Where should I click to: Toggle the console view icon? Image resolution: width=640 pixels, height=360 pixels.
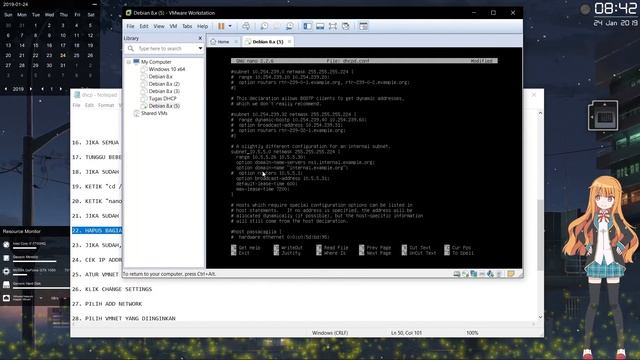(x=363, y=26)
